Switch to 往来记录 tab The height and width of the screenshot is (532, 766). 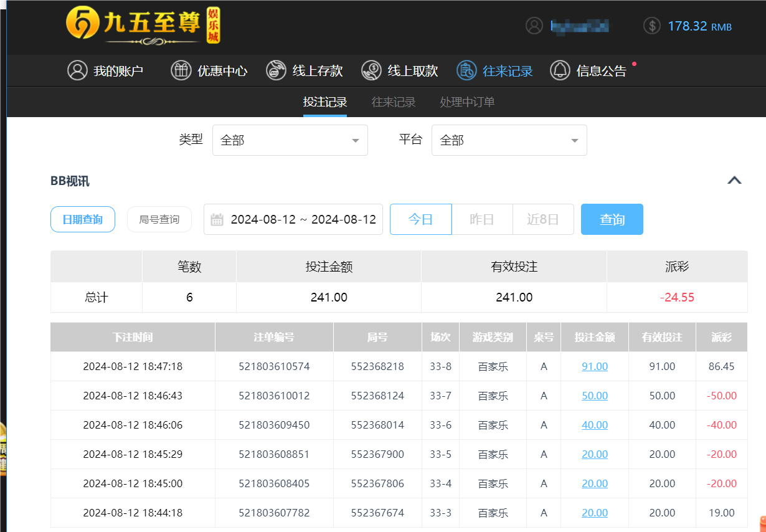click(x=393, y=102)
